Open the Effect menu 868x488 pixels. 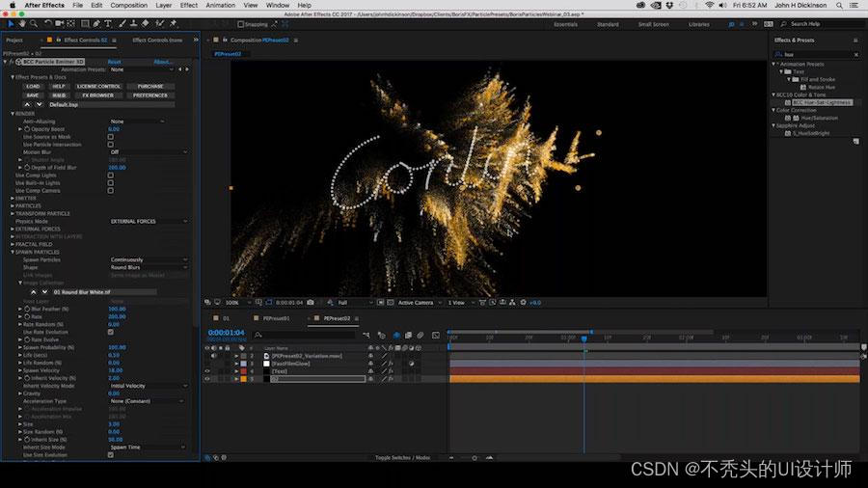(189, 5)
